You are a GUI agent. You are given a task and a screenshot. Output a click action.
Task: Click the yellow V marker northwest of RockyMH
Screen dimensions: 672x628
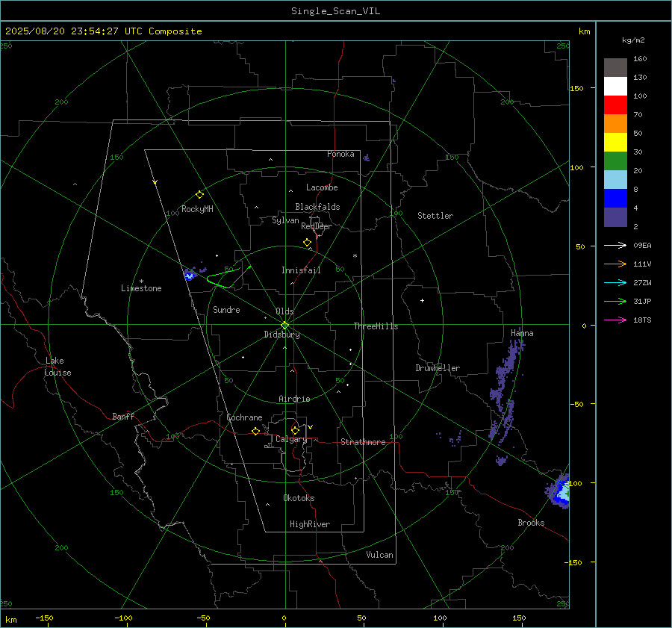155,182
